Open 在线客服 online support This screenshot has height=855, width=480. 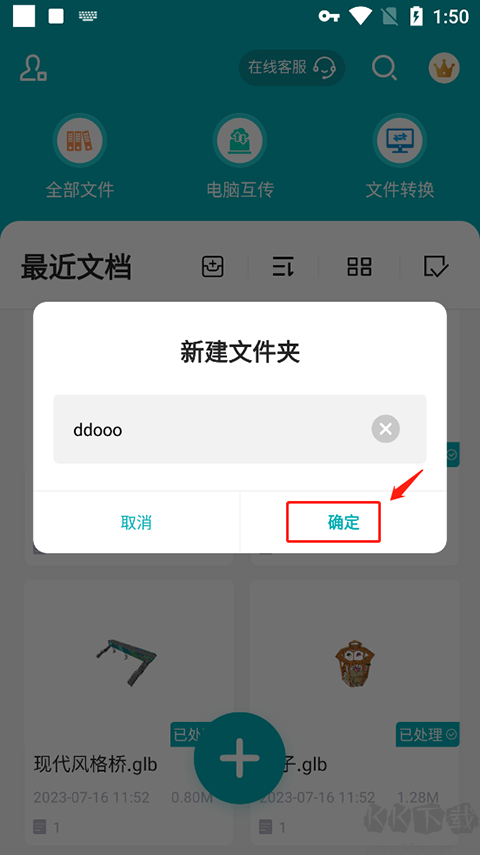pyautogui.click(x=292, y=68)
